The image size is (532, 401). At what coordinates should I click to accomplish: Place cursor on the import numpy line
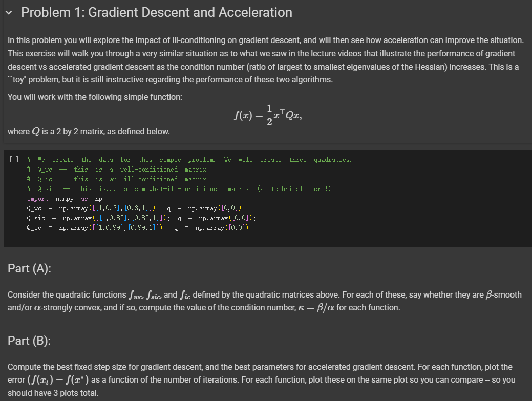click(67, 198)
